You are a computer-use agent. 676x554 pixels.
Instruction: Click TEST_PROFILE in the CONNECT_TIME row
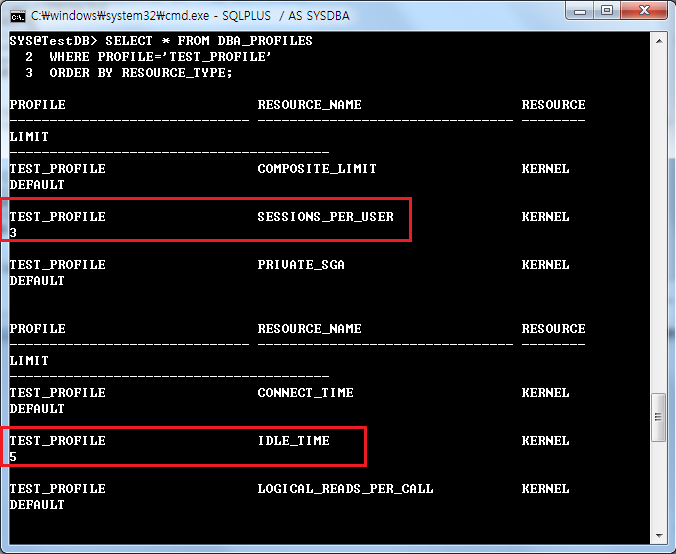(57, 392)
